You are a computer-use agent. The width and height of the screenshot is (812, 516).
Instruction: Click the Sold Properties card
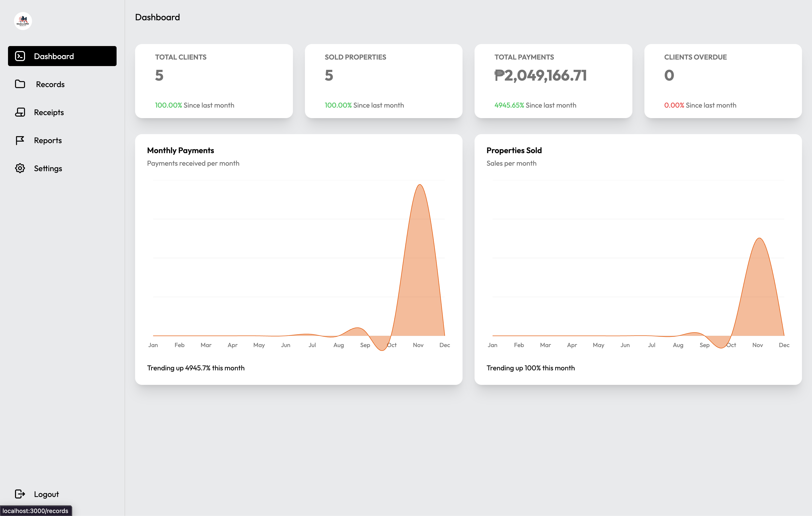[383, 81]
